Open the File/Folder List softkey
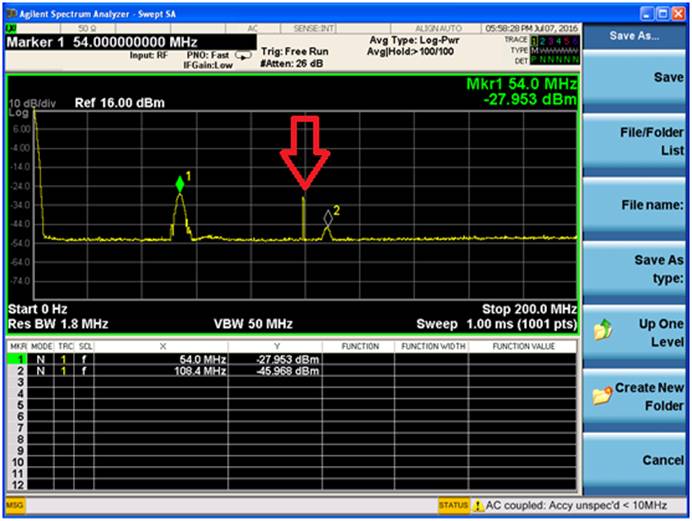Image resolution: width=692 pixels, height=521 pixels. [x=634, y=142]
